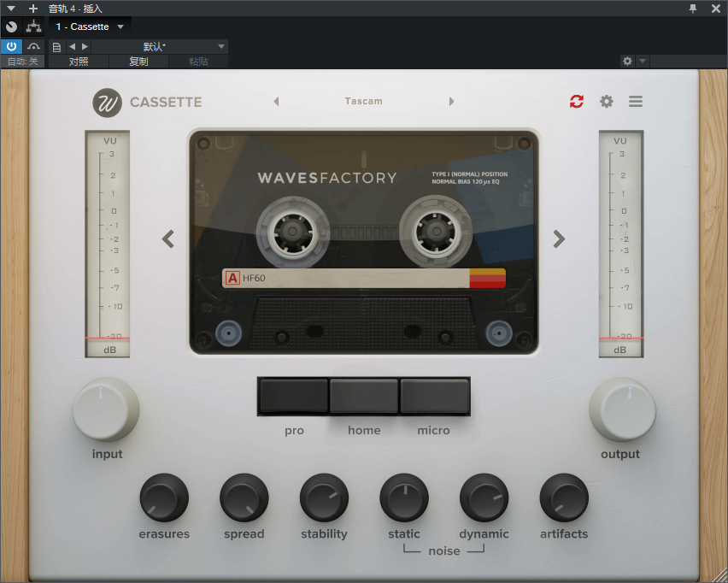This screenshot has height=583, width=728.
Task: Click the artifacts knob
Action: coord(564,498)
